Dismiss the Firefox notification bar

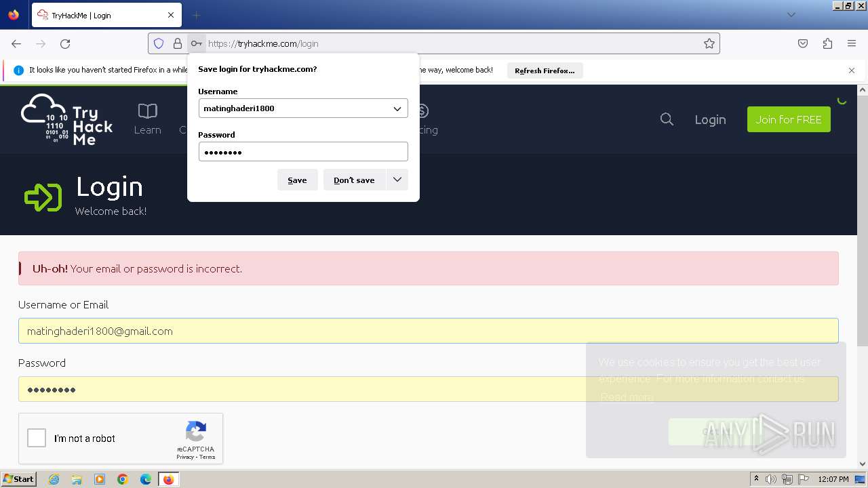coord(852,70)
